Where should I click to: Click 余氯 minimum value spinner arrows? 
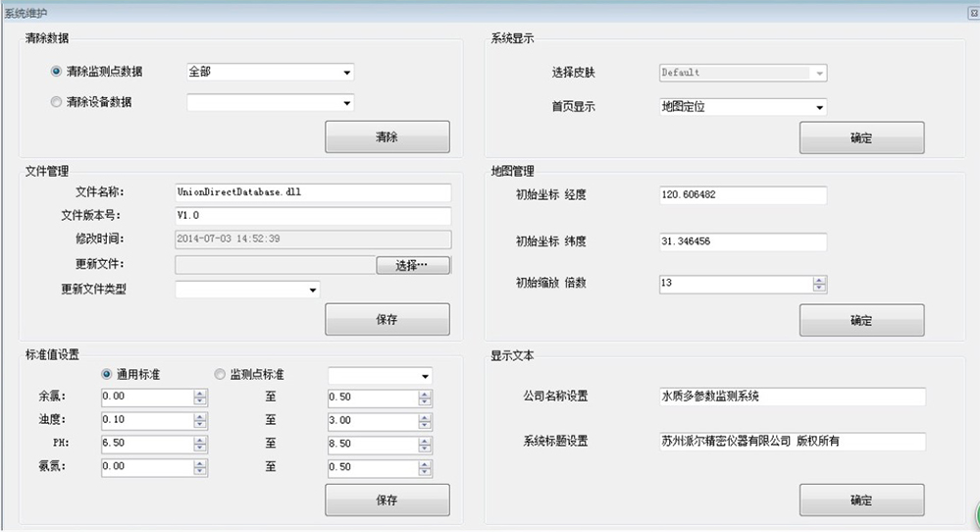[x=200, y=398]
